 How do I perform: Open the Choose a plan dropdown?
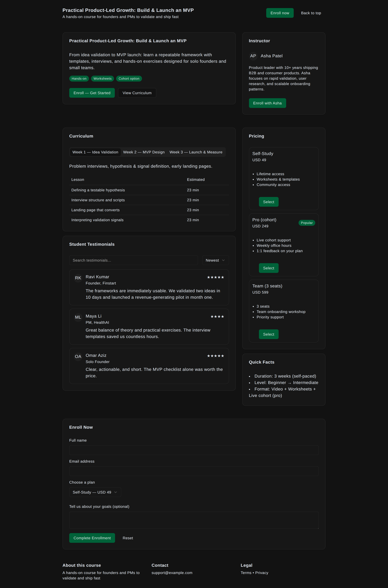(95, 492)
